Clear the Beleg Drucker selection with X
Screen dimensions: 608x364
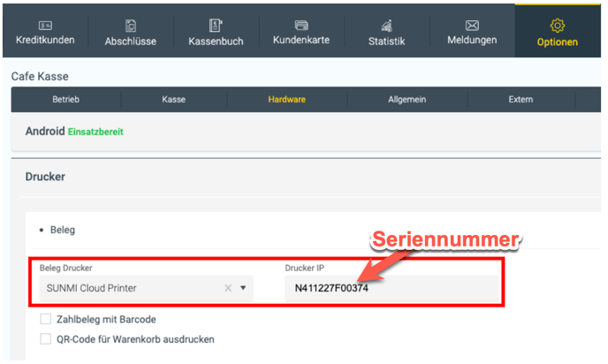[x=228, y=288]
